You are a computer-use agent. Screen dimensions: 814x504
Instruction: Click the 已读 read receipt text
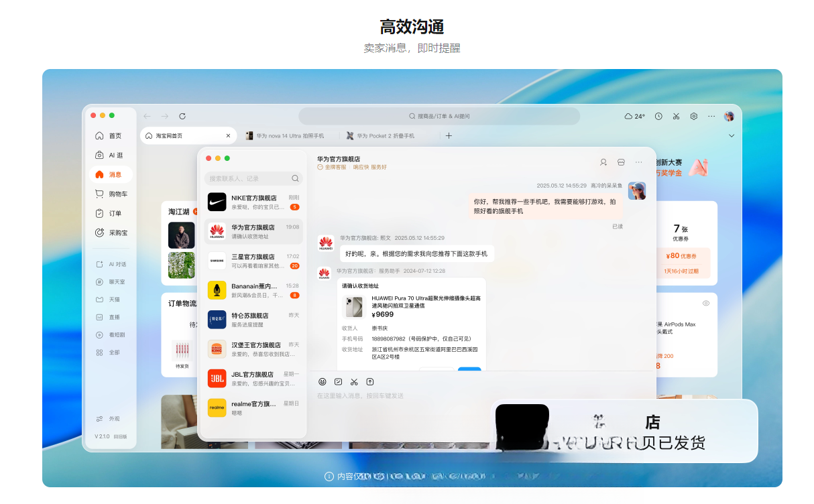[618, 227]
